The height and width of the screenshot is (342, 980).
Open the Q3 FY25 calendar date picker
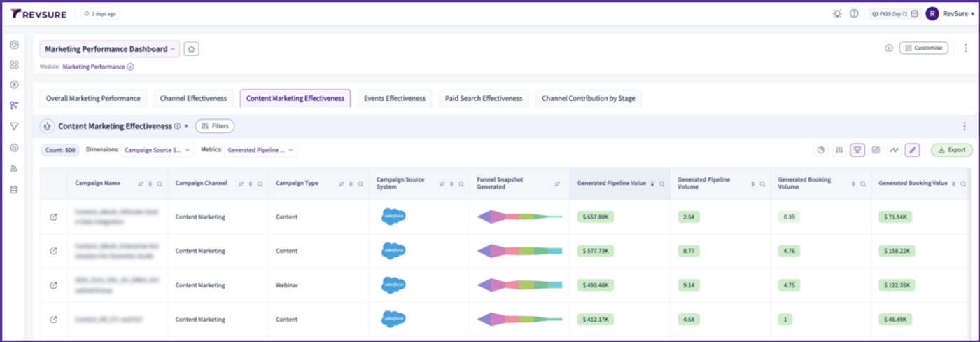[x=895, y=13]
